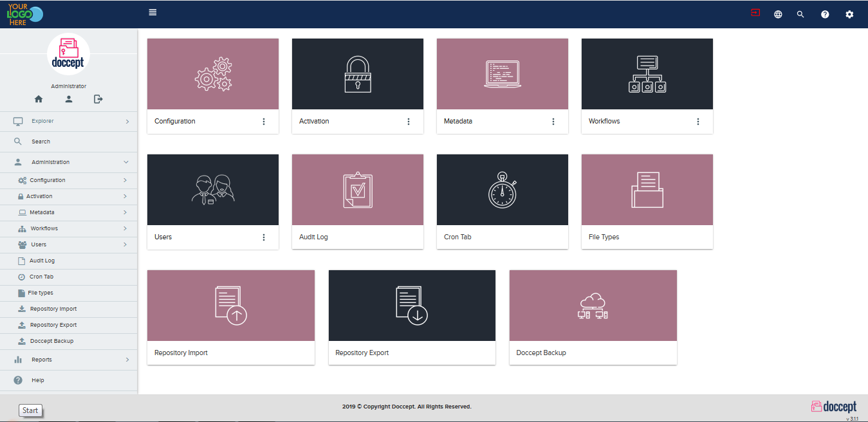Click the Help item in sidebar

point(38,380)
